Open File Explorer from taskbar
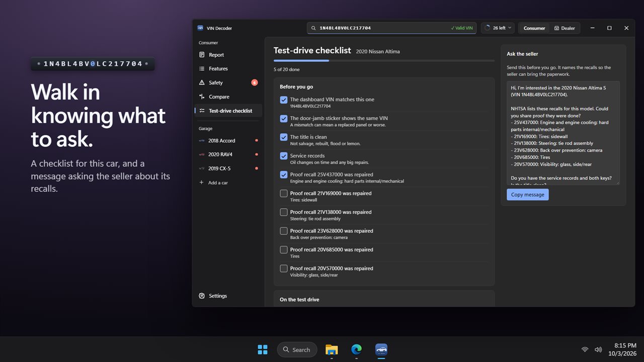 click(x=332, y=349)
